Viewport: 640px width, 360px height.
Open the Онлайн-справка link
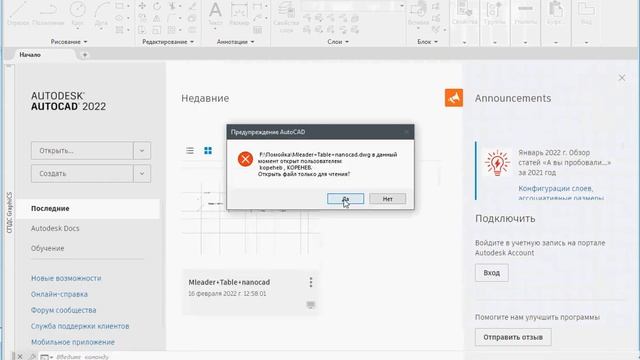pyautogui.click(x=59, y=294)
